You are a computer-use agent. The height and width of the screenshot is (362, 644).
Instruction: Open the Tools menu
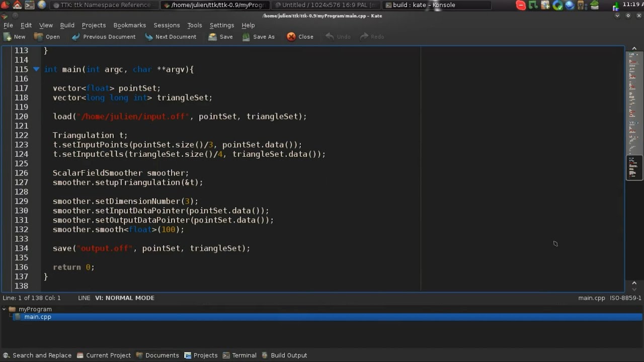(x=195, y=25)
